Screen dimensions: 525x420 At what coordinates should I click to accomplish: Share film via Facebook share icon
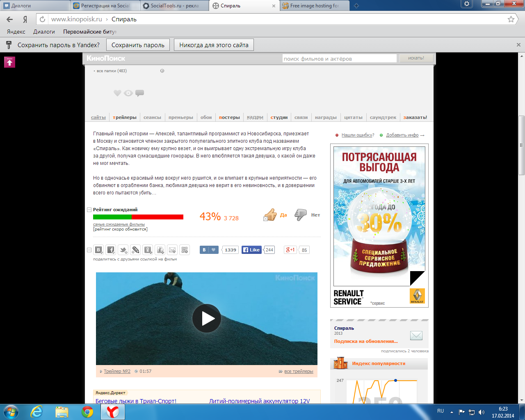click(x=111, y=250)
